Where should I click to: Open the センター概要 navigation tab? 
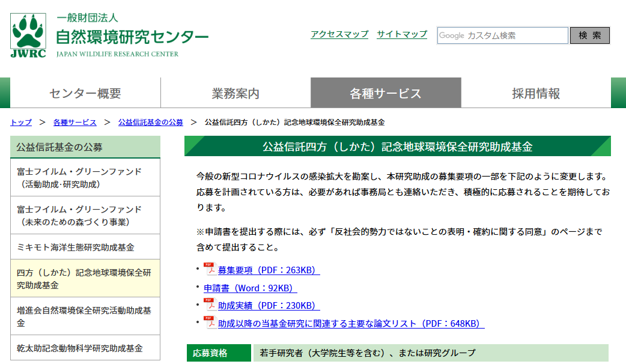(x=85, y=93)
